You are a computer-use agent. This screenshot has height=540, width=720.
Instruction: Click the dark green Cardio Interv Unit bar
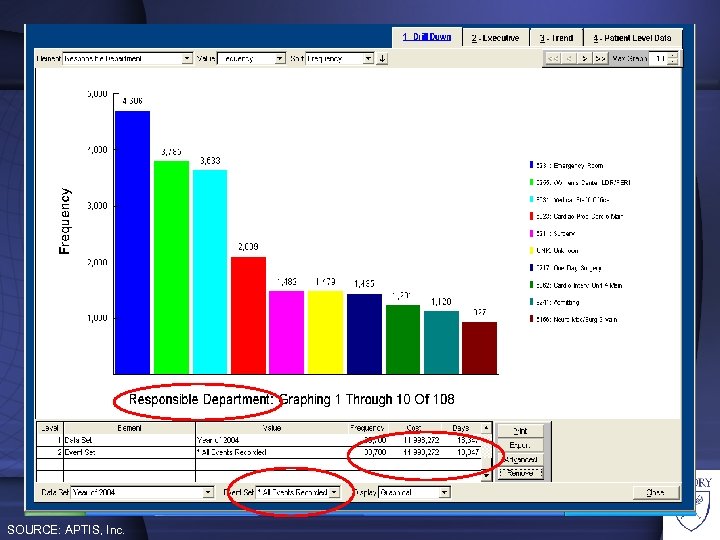[403, 339]
